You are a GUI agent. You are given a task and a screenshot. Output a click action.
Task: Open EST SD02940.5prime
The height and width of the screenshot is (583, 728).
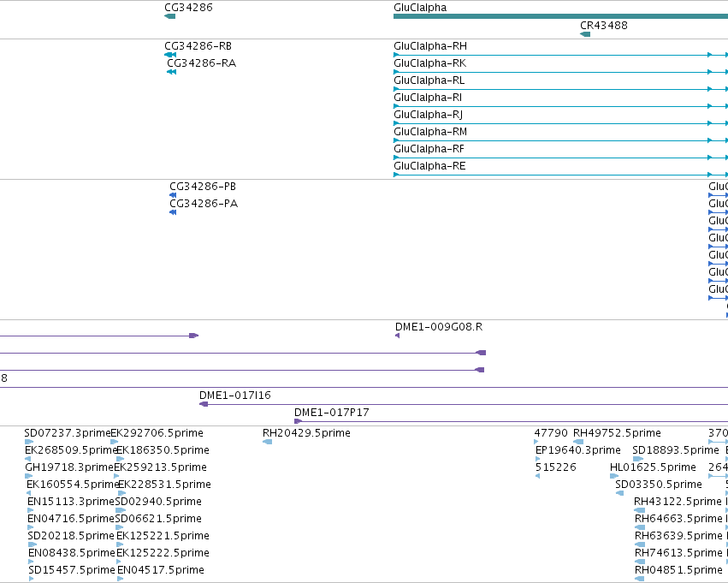(158, 502)
